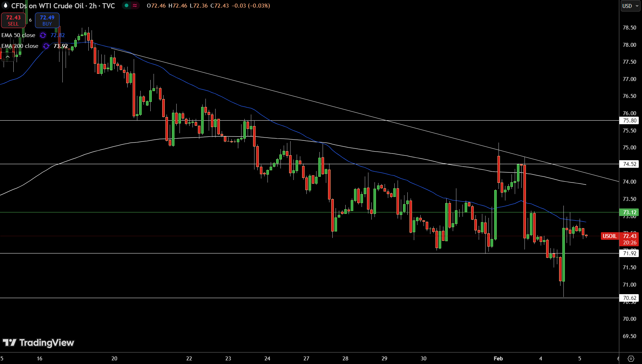Click the OHLC change value −0.03 (−0.03%)
The height and width of the screenshot is (364, 642).
251,6
